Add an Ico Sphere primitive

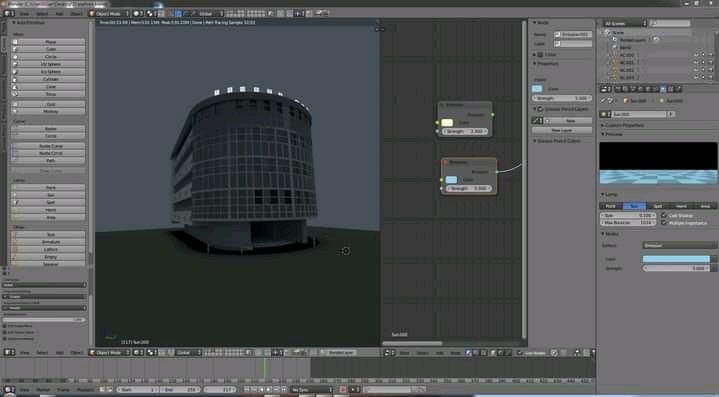[48, 72]
